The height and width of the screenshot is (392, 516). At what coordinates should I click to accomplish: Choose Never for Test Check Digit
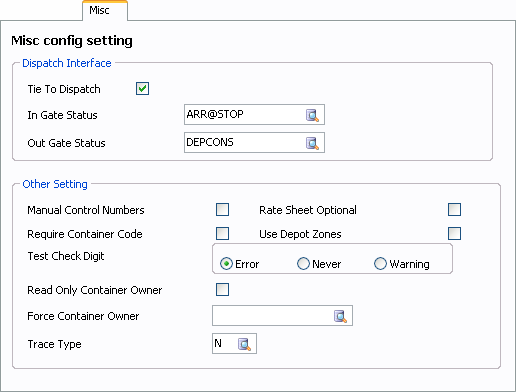(303, 264)
